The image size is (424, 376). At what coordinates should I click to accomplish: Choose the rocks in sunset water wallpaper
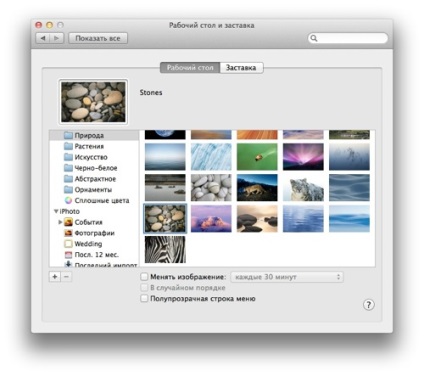257,219
